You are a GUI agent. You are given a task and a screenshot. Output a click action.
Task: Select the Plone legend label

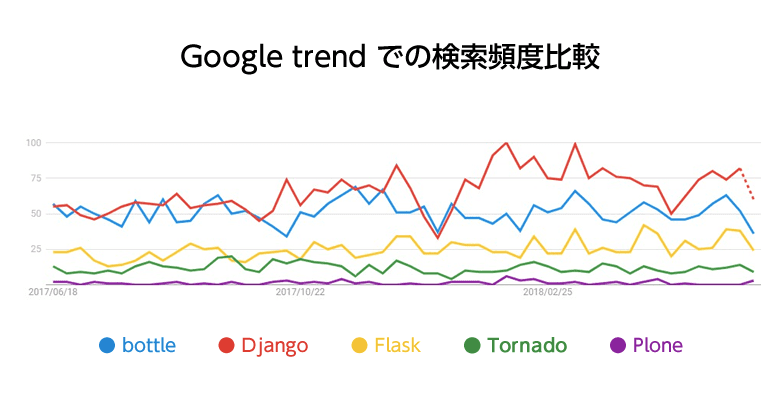(x=658, y=345)
